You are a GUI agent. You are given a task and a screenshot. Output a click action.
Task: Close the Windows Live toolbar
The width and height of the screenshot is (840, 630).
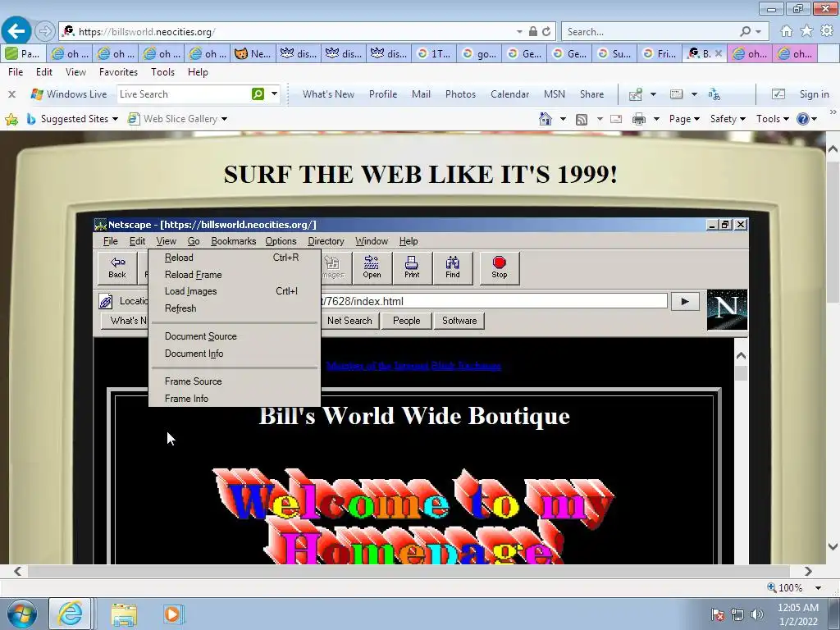pos(11,94)
